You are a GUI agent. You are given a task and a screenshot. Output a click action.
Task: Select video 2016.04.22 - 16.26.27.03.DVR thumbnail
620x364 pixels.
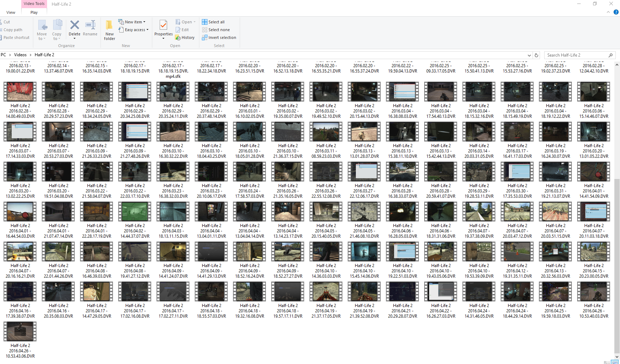(x=441, y=291)
